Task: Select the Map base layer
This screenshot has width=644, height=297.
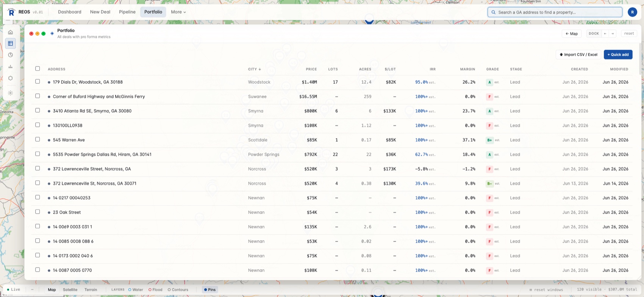Action: (x=52, y=289)
